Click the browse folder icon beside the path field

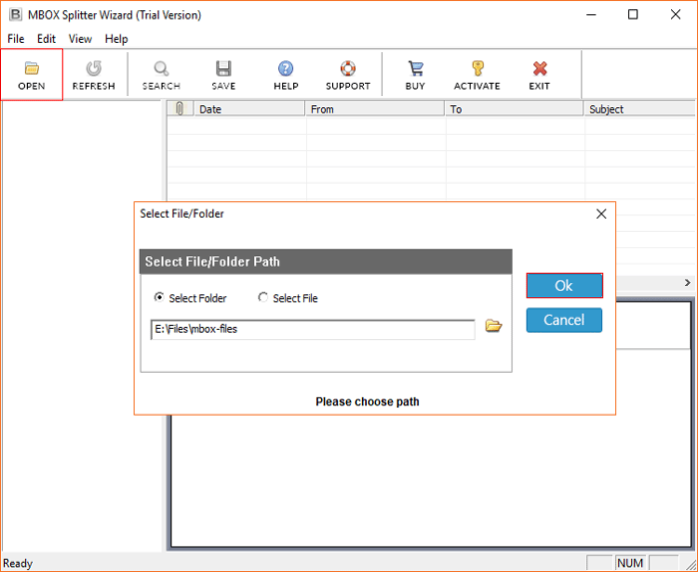(493, 326)
